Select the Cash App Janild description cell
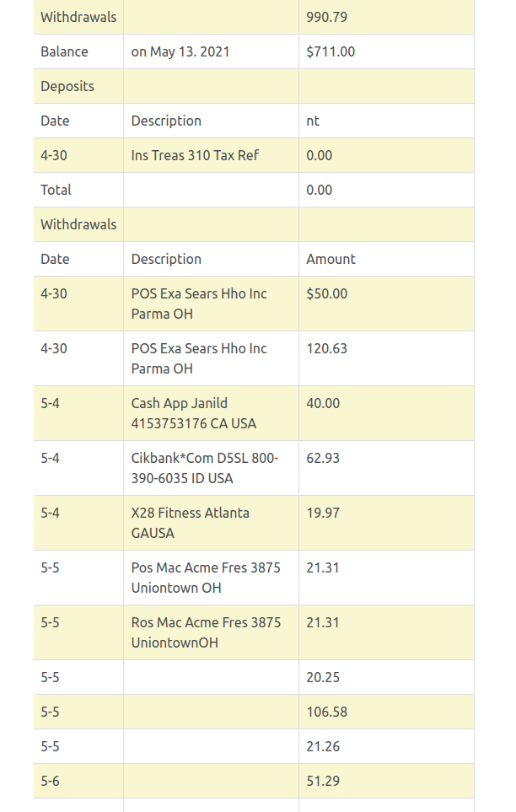 (x=194, y=413)
